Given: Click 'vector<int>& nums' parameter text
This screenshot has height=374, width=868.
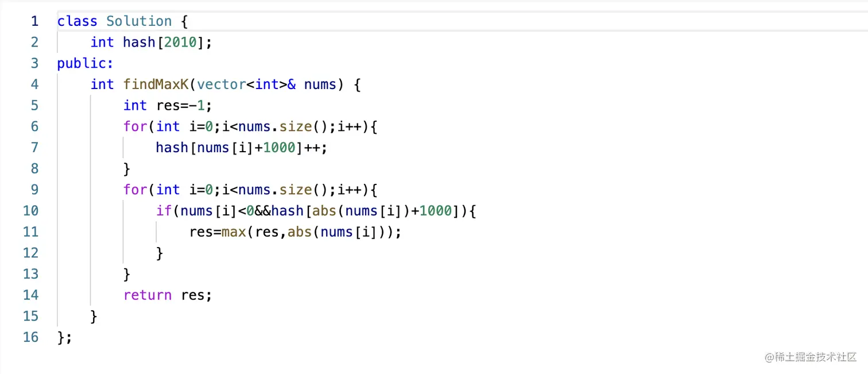Looking at the screenshot, I should (266, 84).
